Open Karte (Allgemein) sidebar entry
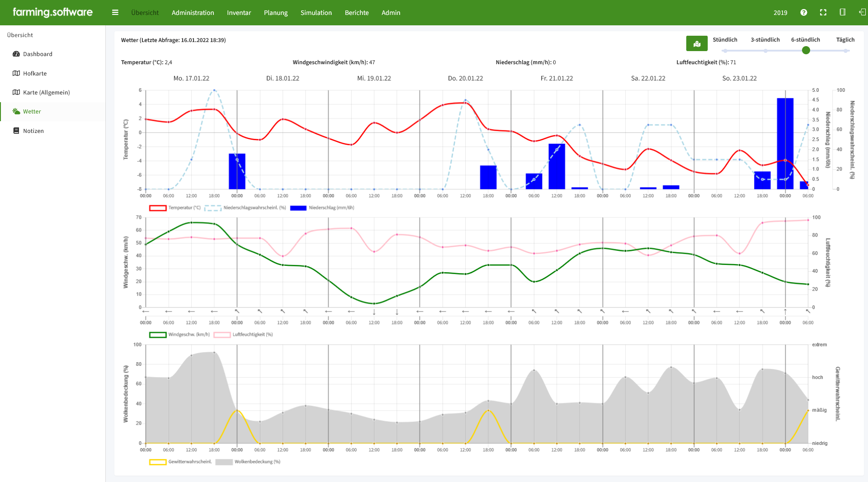 (52, 92)
